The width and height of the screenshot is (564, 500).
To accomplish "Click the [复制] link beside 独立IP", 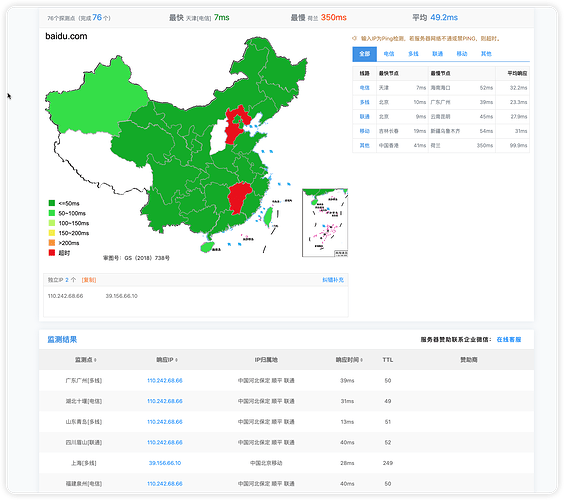I will (x=89, y=280).
